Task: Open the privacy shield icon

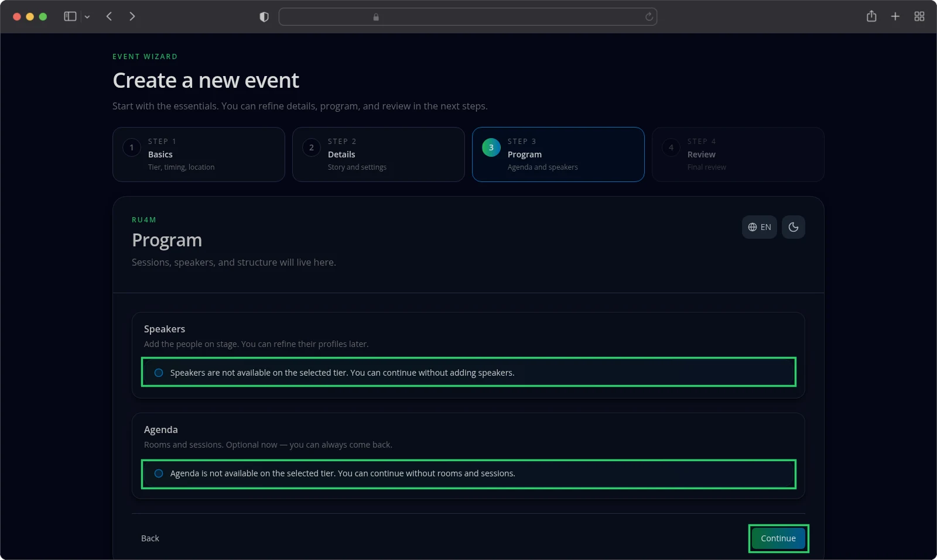Action: pyautogui.click(x=264, y=17)
